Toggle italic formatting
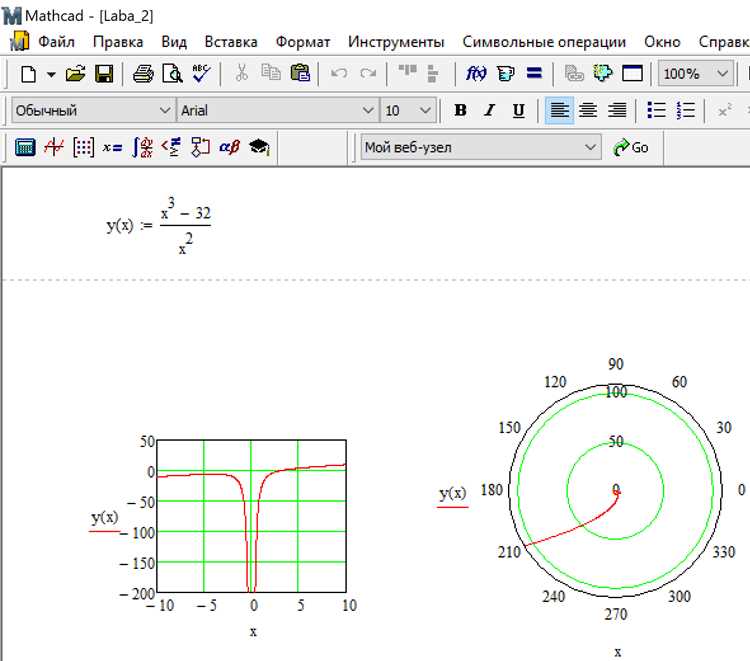Viewport: 750px width, 661px height. click(489, 110)
